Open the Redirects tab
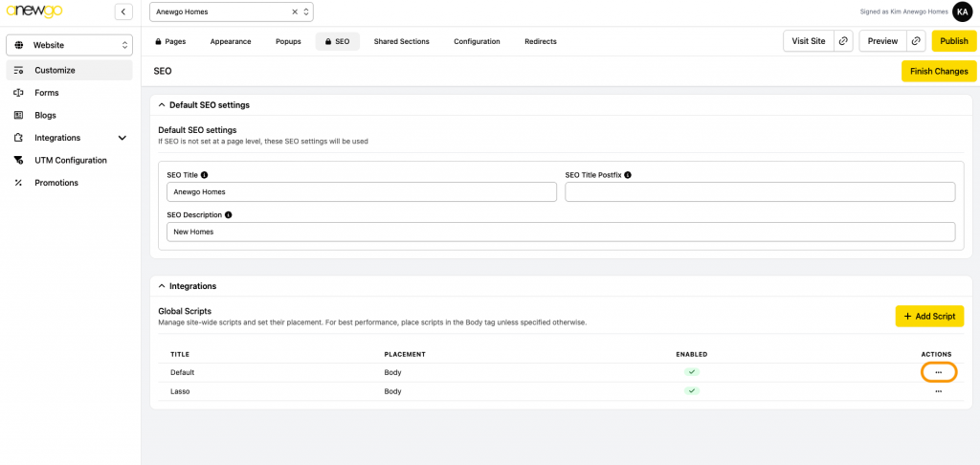The height and width of the screenshot is (465, 980). pyautogui.click(x=540, y=41)
